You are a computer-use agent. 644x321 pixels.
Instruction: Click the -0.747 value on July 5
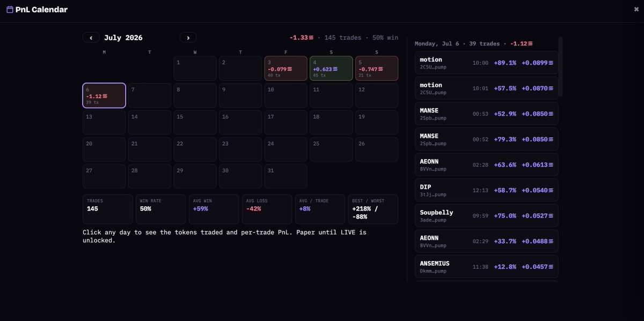(x=370, y=69)
